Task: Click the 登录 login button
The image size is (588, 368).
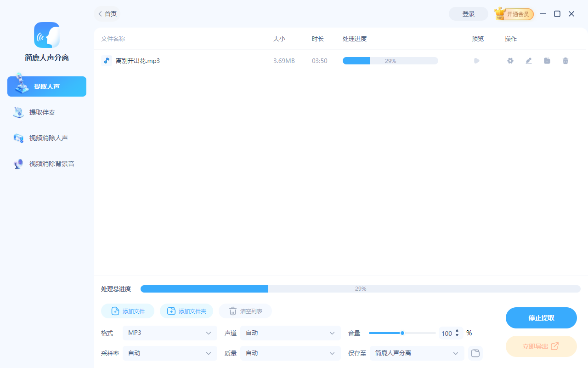Action: (468, 14)
